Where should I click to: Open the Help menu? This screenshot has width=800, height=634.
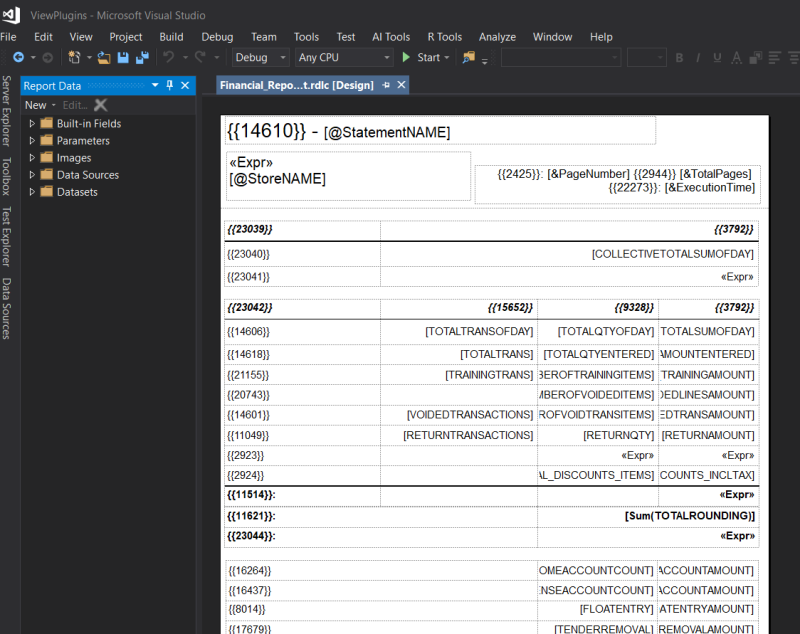point(601,37)
